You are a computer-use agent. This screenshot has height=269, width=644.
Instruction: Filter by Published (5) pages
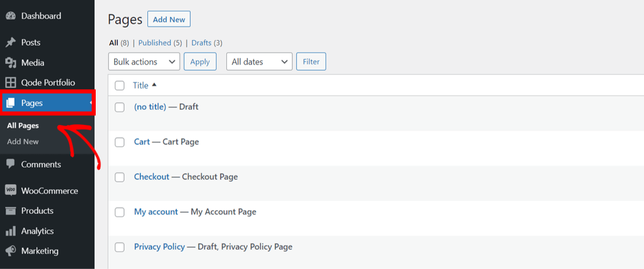(x=160, y=43)
